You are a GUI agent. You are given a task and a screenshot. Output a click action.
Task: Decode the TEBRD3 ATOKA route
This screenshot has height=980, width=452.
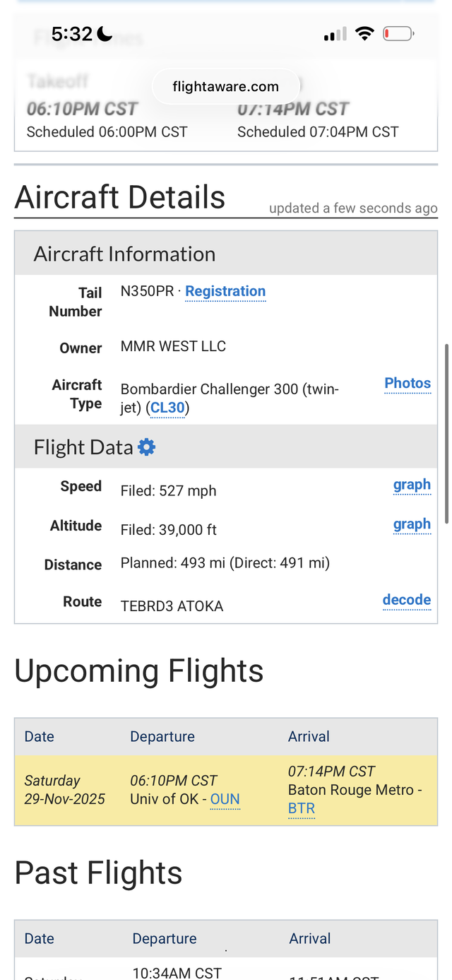coord(406,600)
